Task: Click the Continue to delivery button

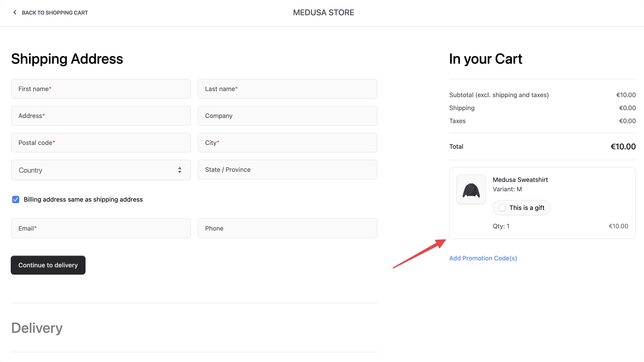Action: click(48, 265)
